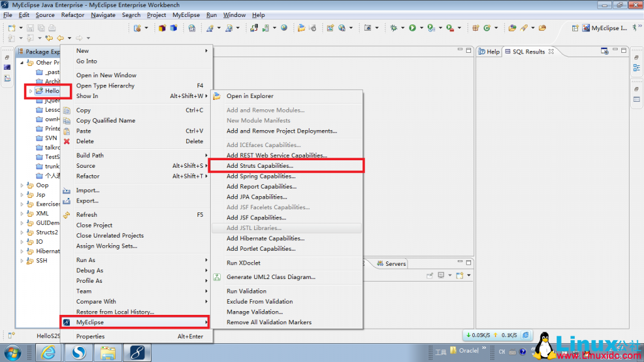Choose Add Hibernate Capabilities

[x=287, y=238]
